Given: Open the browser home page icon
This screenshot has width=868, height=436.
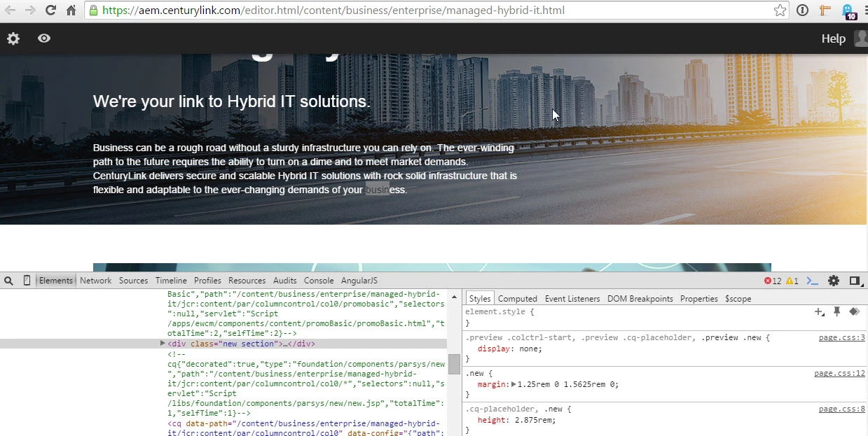Looking at the screenshot, I should pos(71,10).
